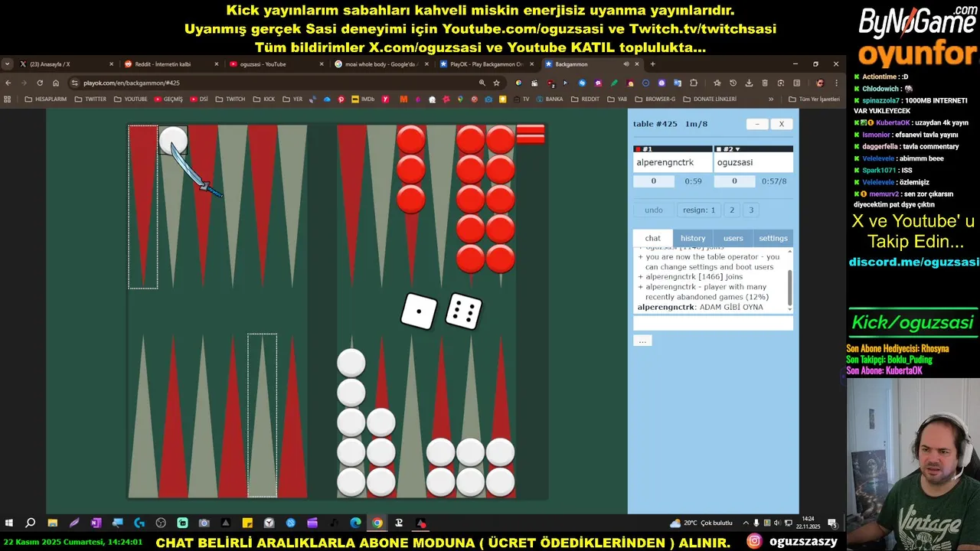Open the Windows Start menu
This screenshot has width=980, height=551.
(9, 523)
